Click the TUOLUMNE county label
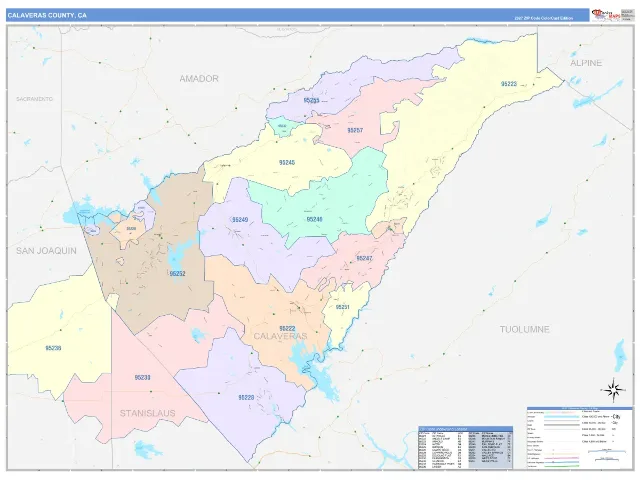 (524, 329)
